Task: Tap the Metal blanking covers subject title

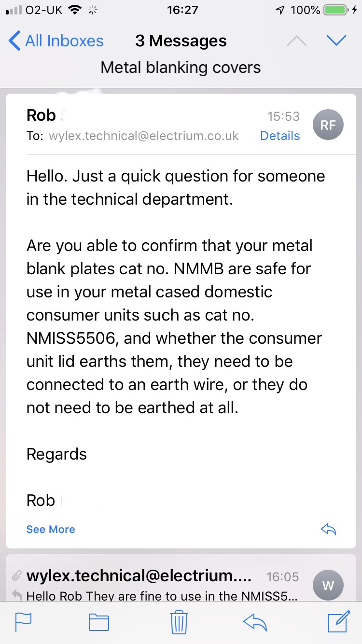Action: click(181, 68)
